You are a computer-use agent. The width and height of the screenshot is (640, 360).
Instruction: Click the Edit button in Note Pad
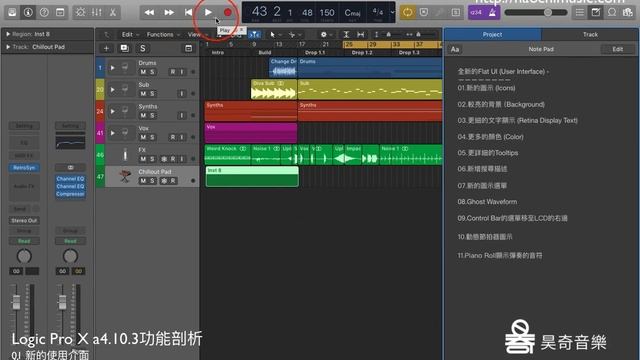(x=618, y=49)
